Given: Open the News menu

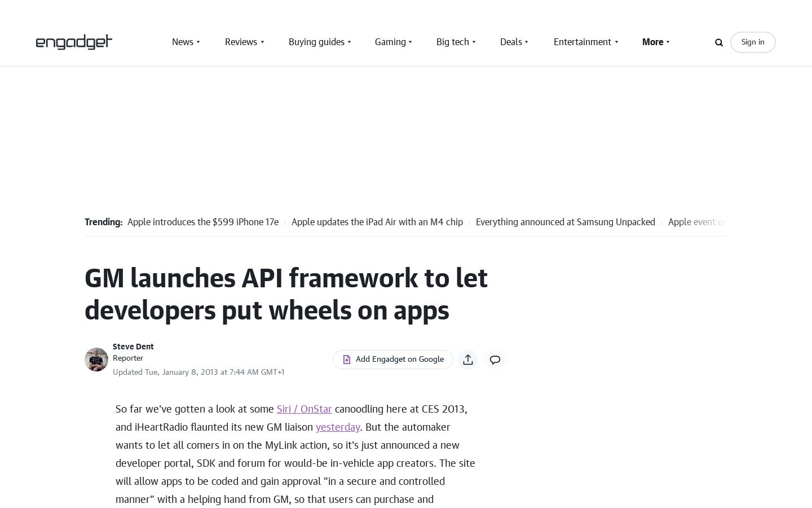Looking at the screenshot, I should pyautogui.click(x=183, y=42).
